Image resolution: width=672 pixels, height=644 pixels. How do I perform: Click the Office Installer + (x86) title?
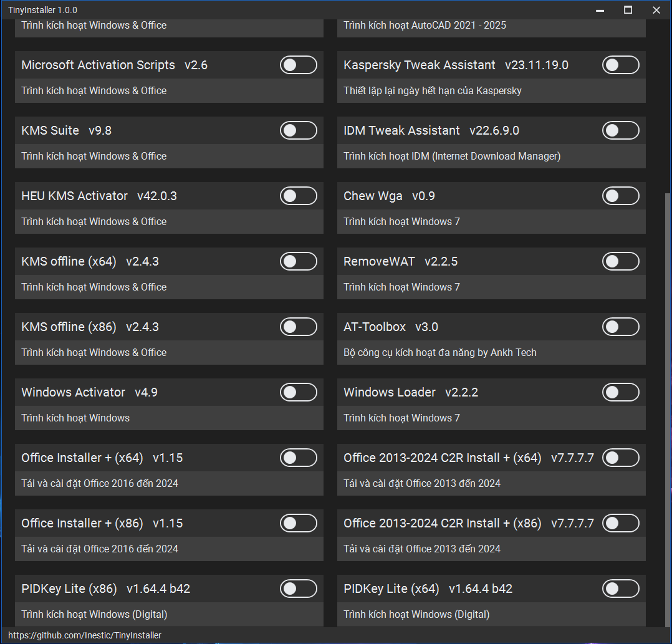click(x=82, y=523)
